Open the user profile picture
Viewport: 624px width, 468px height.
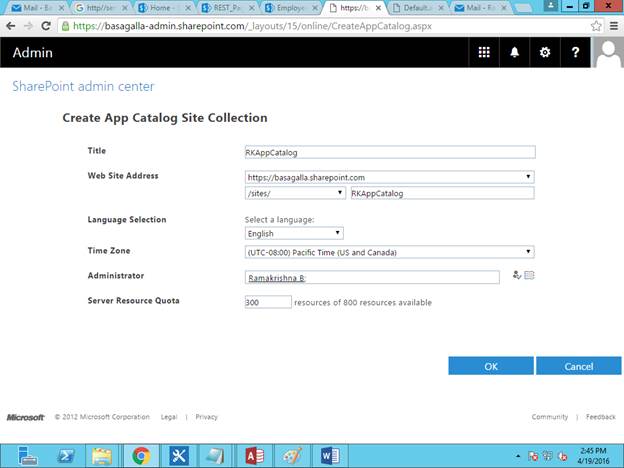tap(608, 53)
